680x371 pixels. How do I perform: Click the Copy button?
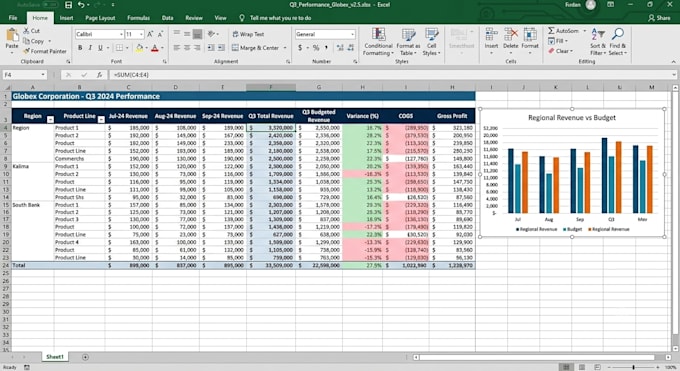point(34,41)
